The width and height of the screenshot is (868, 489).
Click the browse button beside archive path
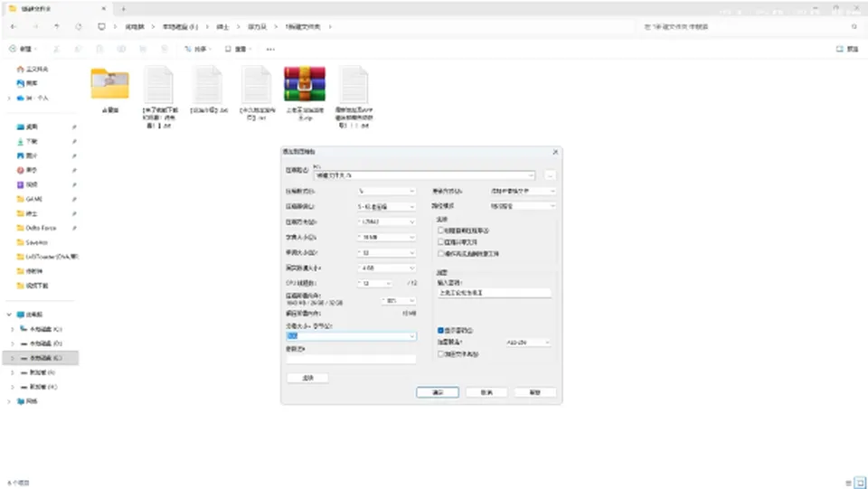pos(550,175)
